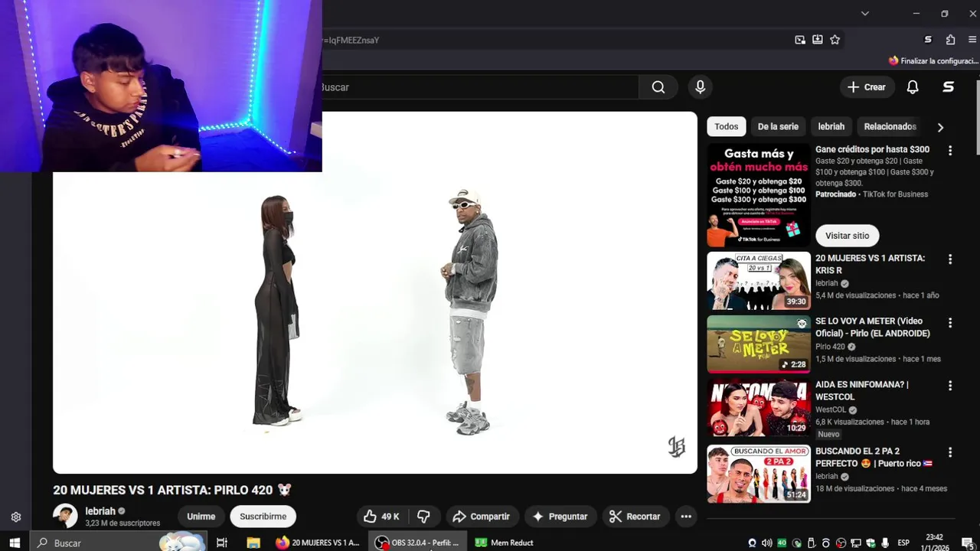Image resolution: width=980 pixels, height=551 pixels.
Task: Show more filter chips with right arrow
Action: [940, 127]
